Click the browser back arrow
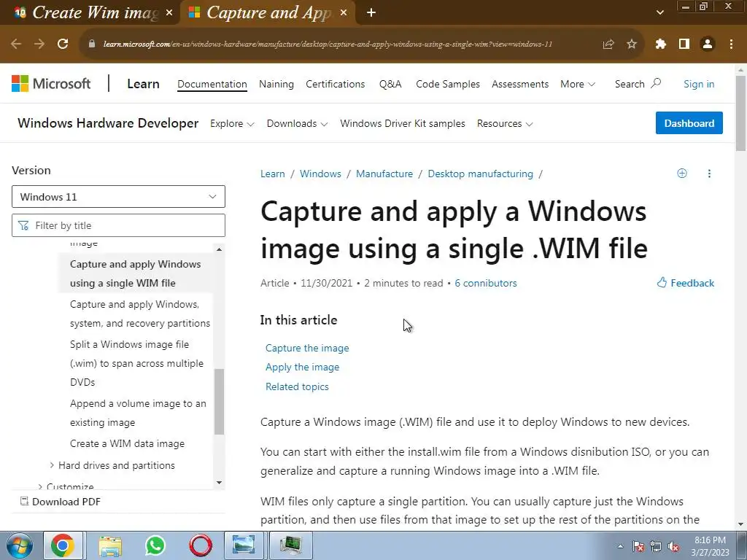The width and height of the screenshot is (747, 560). coord(16,44)
